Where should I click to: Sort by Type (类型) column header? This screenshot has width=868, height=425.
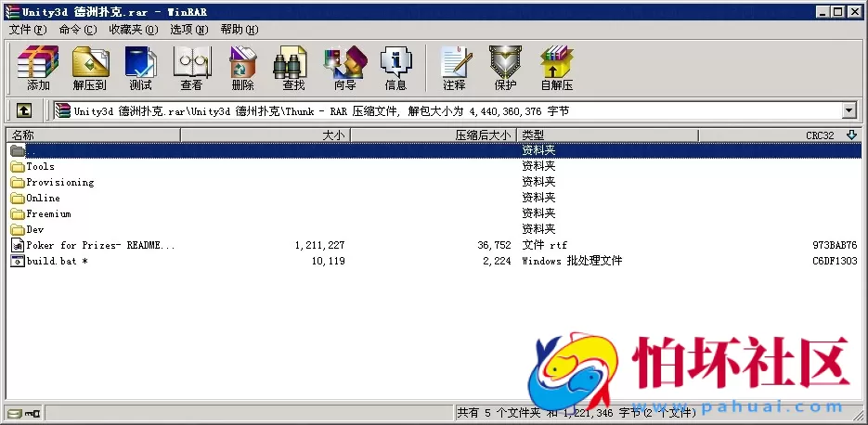click(x=607, y=135)
